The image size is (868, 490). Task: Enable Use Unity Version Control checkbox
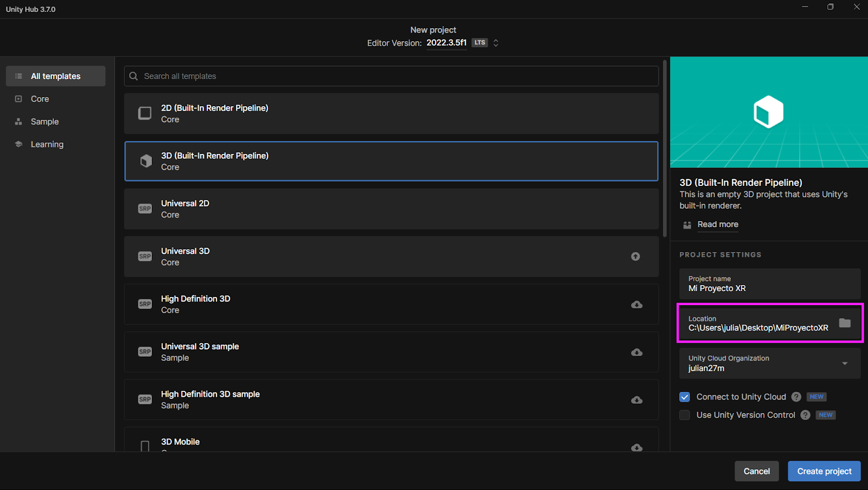coord(685,415)
